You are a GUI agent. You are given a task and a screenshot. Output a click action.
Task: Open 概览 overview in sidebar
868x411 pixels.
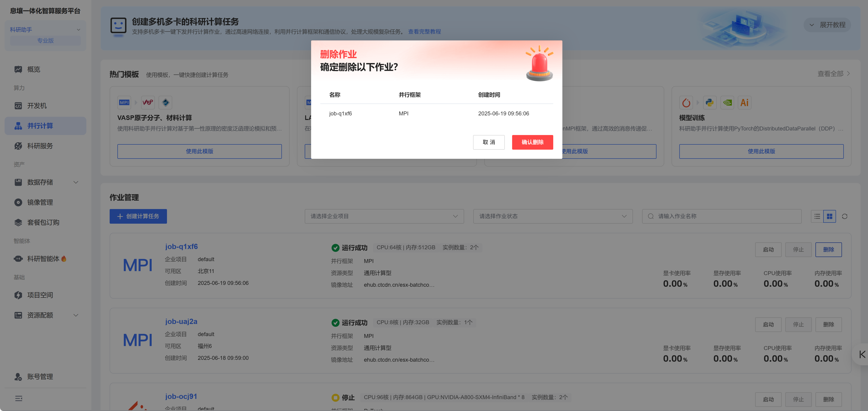[45, 69]
